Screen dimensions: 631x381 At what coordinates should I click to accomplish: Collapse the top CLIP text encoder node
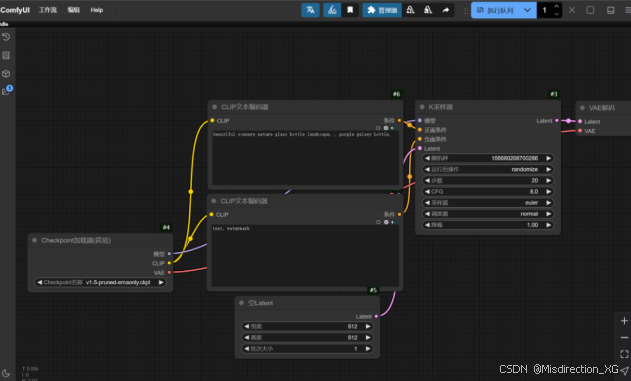[x=214, y=107]
